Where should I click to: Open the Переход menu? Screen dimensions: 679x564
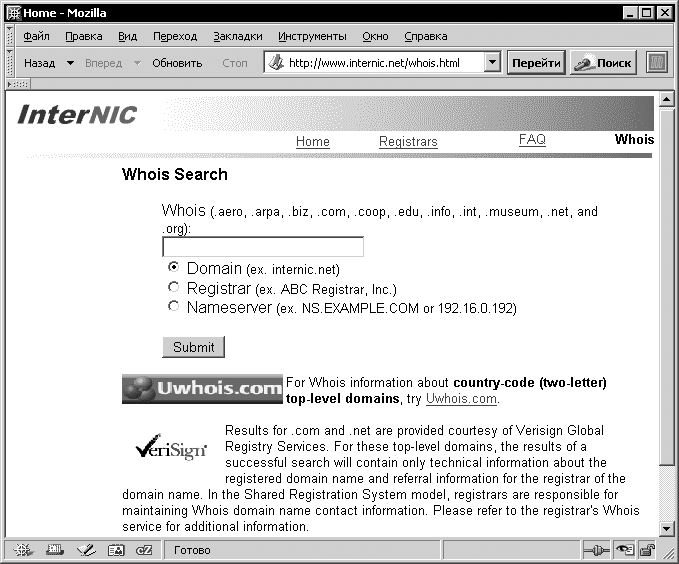coord(175,36)
